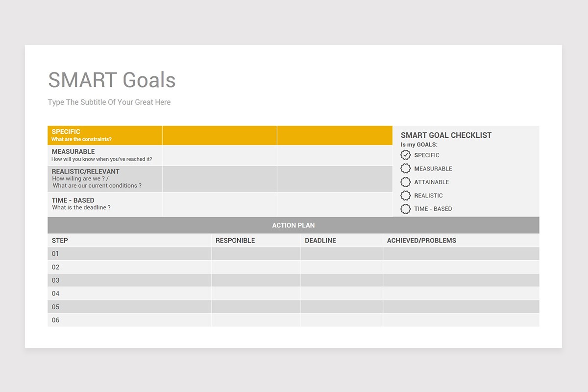Check the TIME - BASED checklist circle
This screenshot has width=588, height=392.
[406, 209]
